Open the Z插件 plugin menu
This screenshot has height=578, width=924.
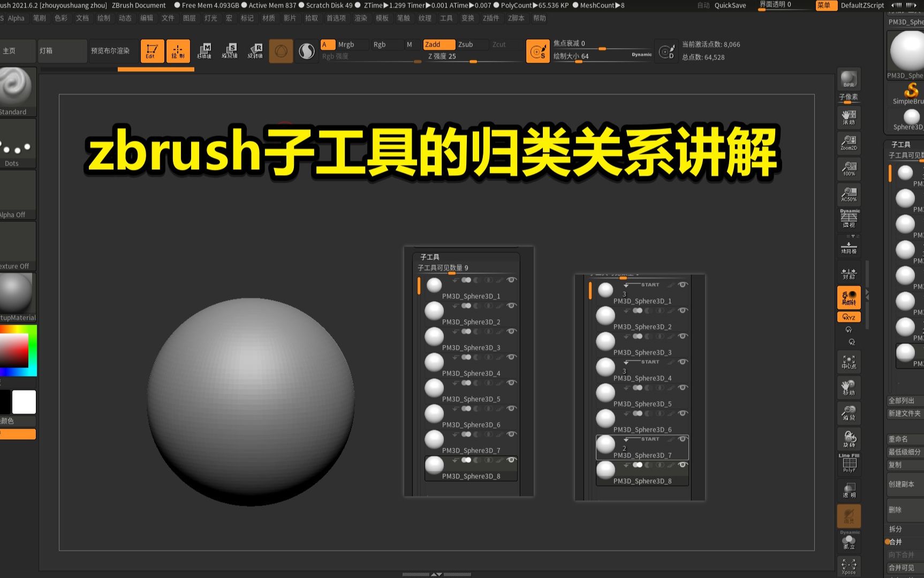click(x=491, y=18)
